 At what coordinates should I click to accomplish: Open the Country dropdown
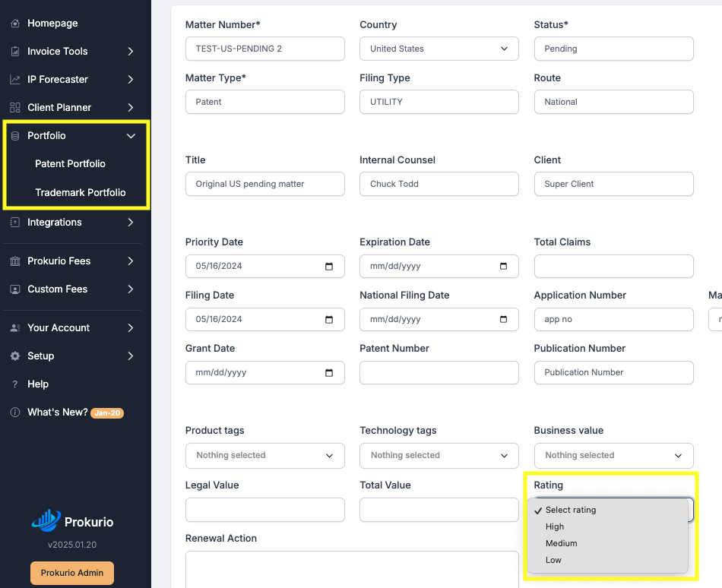point(439,49)
